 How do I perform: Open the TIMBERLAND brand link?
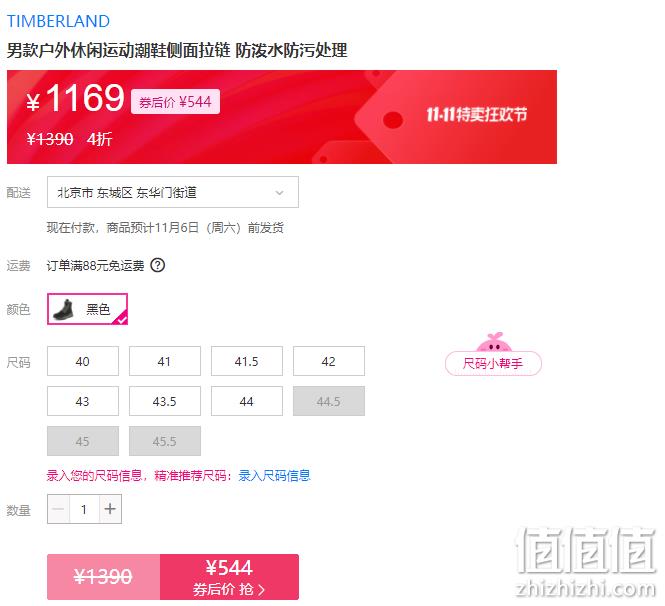click(x=59, y=21)
